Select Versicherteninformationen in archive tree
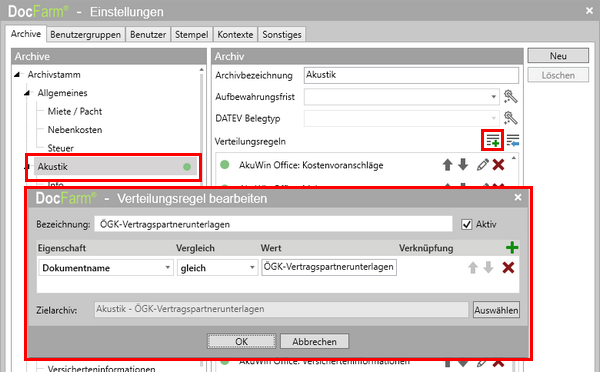 [x=101, y=369]
